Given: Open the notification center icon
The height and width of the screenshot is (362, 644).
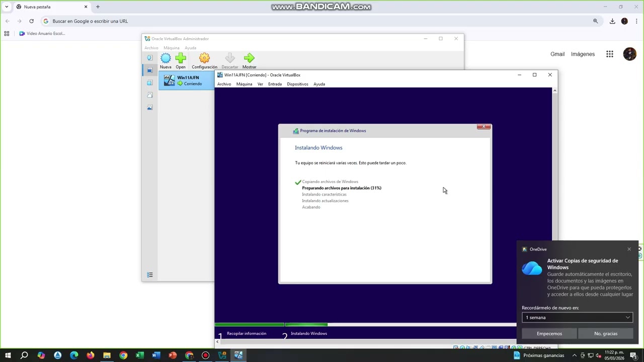Looking at the screenshot, I should coord(633,355).
